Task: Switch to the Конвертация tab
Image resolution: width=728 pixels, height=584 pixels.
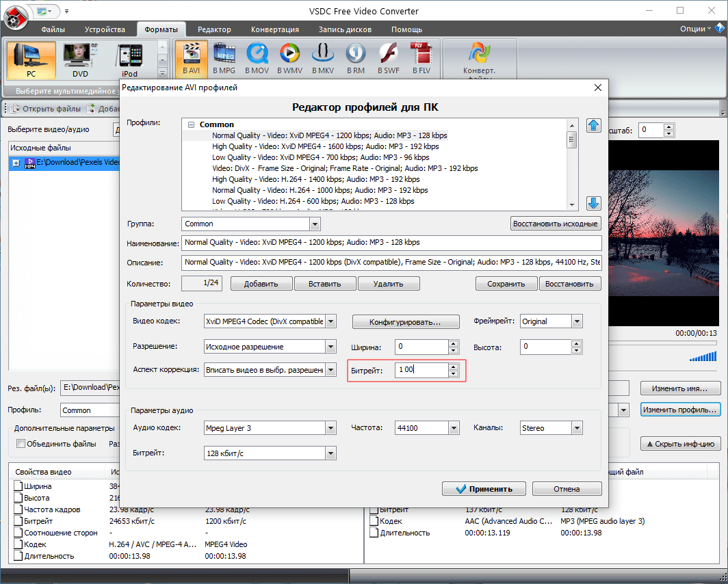Action: 274,29
